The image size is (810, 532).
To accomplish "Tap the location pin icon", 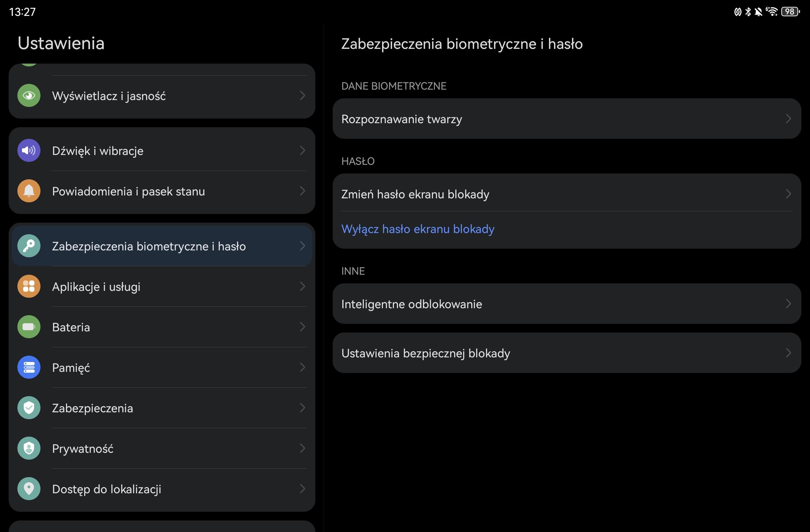I will (x=29, y=488).
